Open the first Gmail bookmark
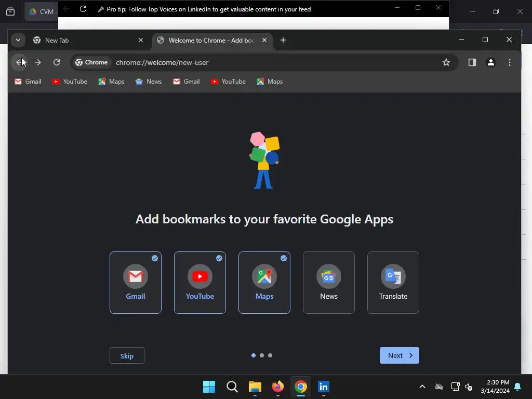This screenshot has width=532, height=399. point(28,82)
